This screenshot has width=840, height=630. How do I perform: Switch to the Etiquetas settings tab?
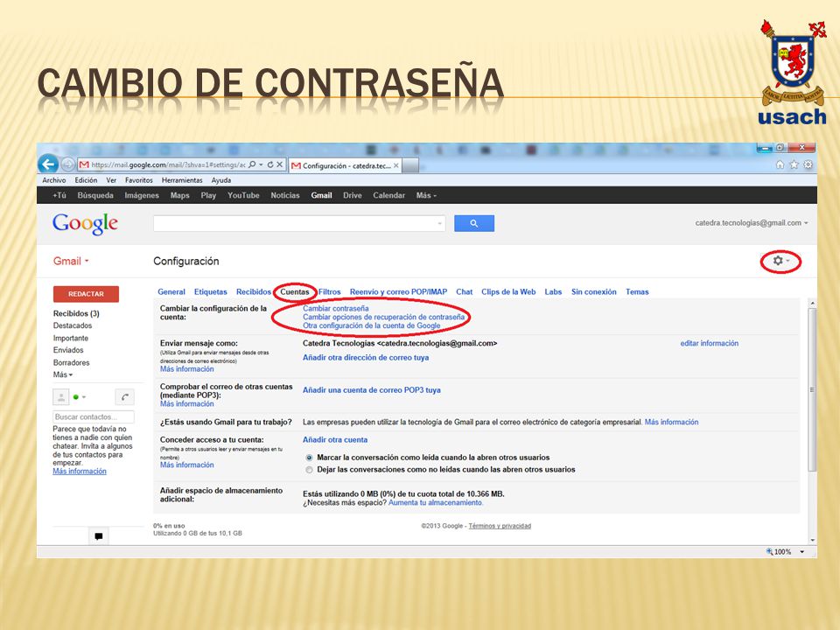211,292
